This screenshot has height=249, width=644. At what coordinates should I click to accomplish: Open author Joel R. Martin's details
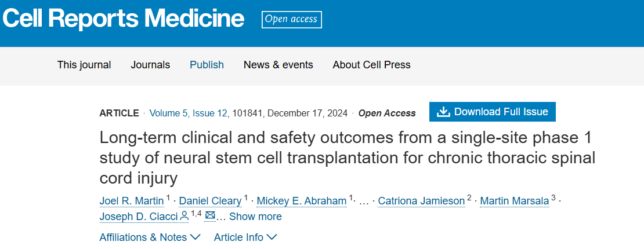pyautogui.click(x=132, y=201)
